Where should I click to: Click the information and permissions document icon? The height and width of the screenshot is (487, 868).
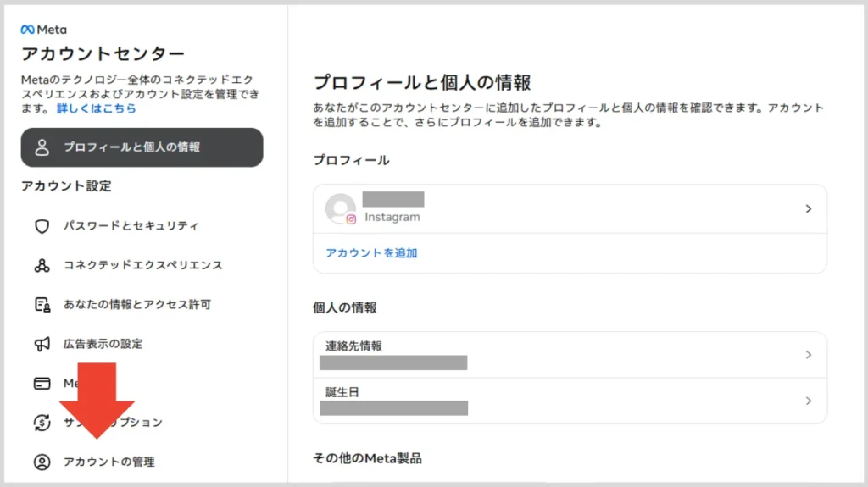[x=42, y=304]
